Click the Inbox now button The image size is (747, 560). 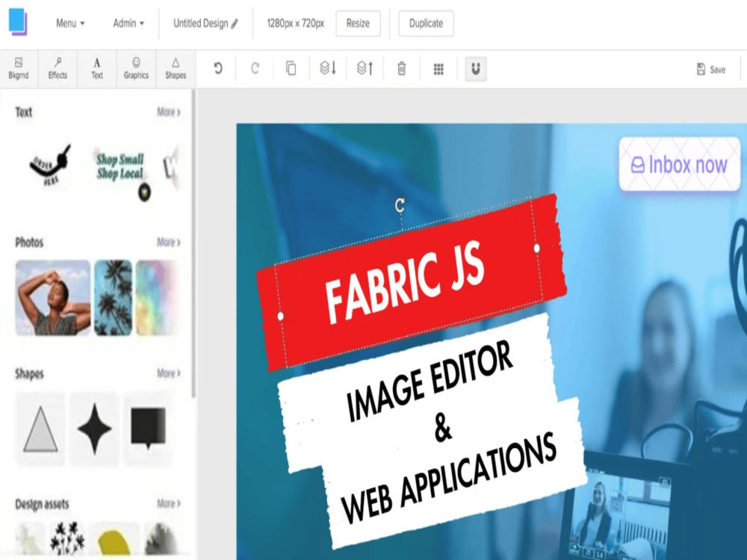click(680, 164)
